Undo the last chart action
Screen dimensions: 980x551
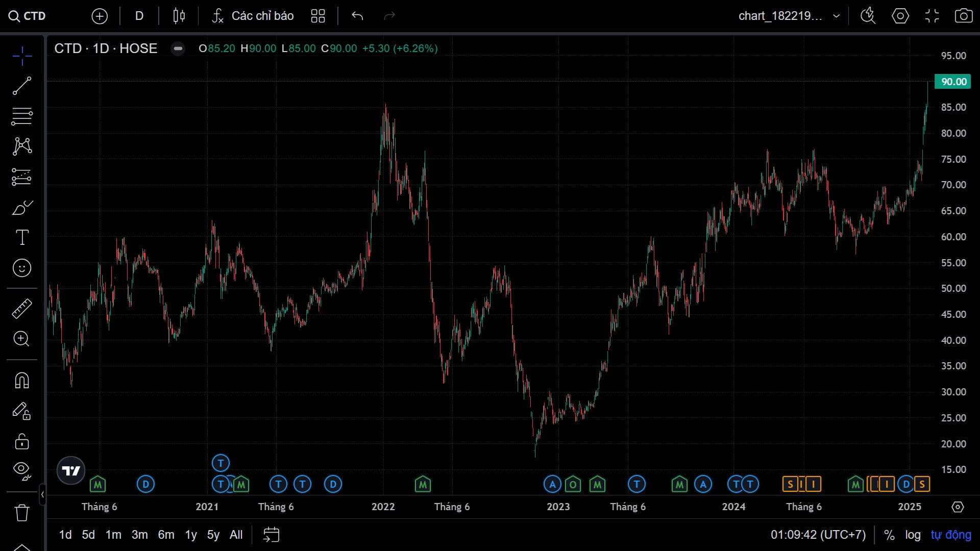coord(357,16)
